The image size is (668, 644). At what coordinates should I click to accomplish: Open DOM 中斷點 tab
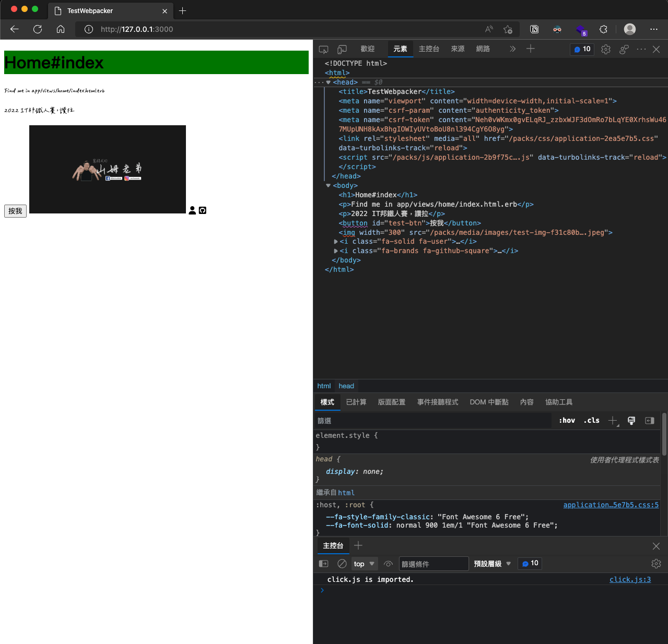(x=489, y=402)
